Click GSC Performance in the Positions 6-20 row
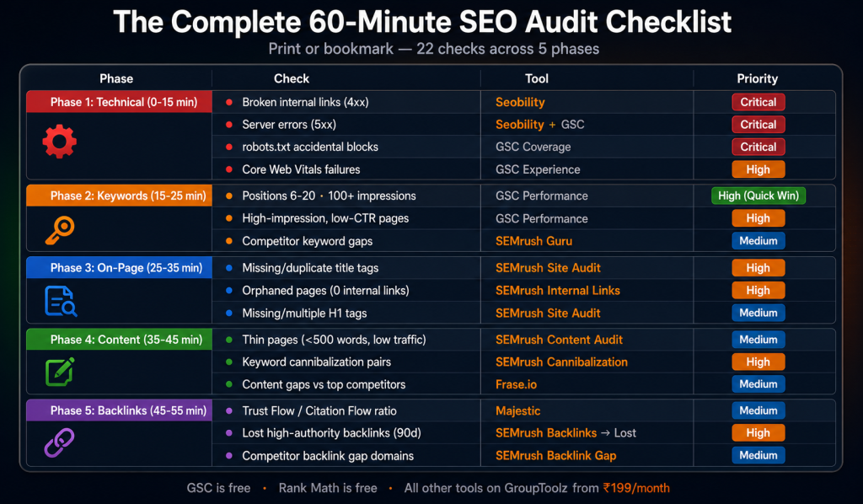Screen dimensions: 863x504 tap(542, 196)
